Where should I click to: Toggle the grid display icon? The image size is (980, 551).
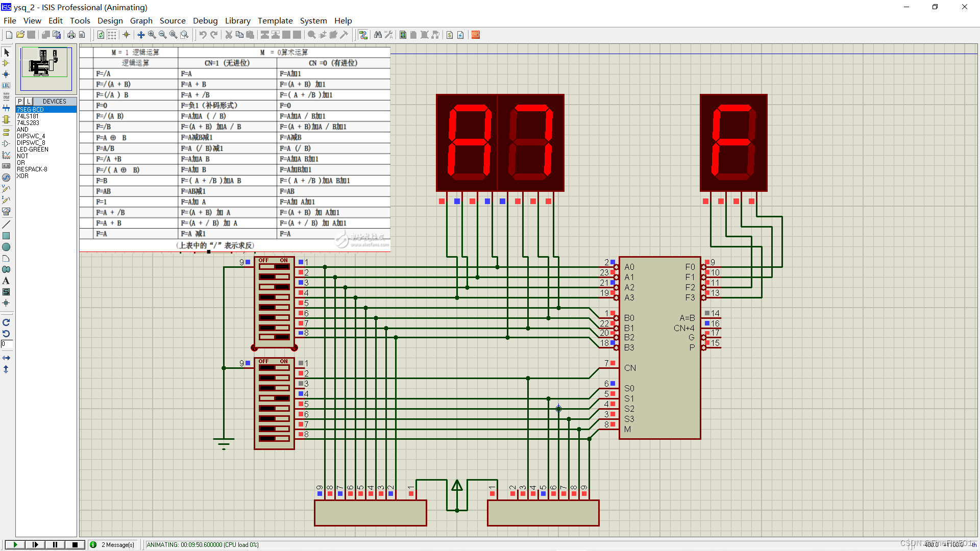[112, 35]
